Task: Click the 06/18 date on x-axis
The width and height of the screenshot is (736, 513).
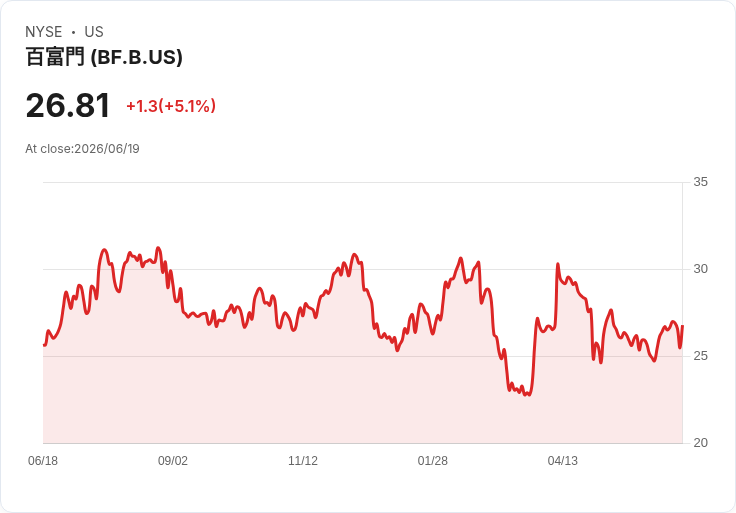Action: click(43, 461)
